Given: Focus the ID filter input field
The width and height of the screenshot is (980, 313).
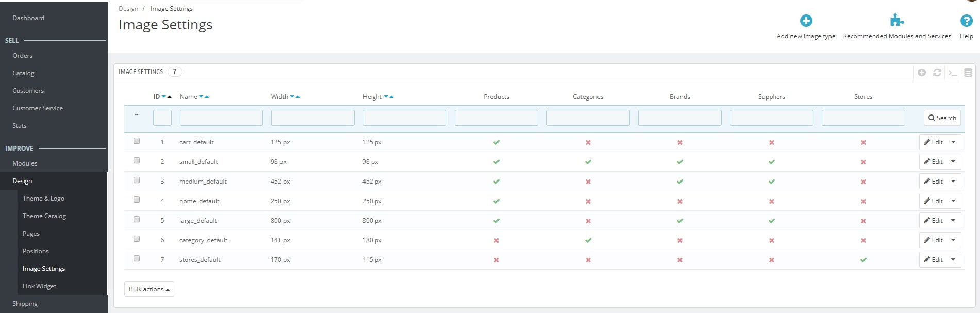Looking at the screenshot, I should [x=162, y=118].
